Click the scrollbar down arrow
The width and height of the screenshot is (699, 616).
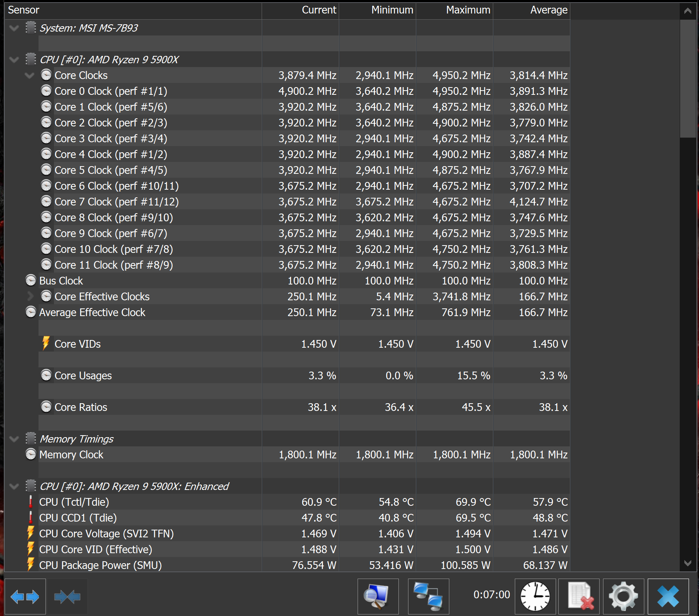pyautogui.click(x=688, y=563)
